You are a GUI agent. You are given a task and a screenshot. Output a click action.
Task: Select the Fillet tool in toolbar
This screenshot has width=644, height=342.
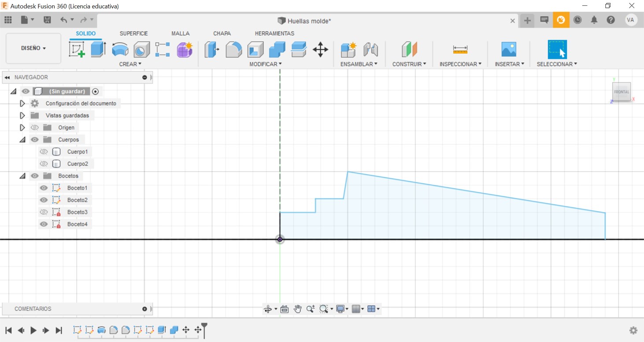click(233, 49)
